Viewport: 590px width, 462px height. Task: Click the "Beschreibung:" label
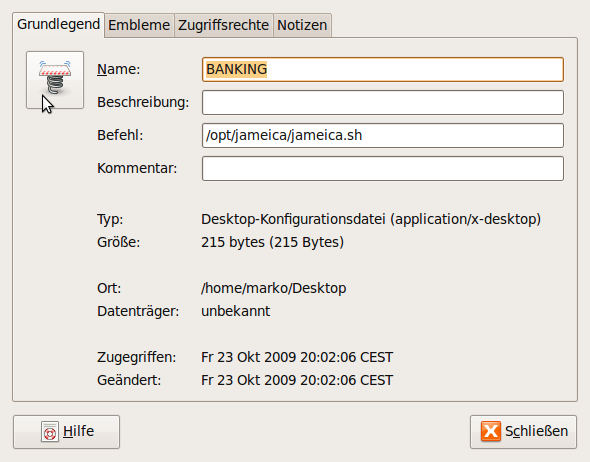tap(143, 102)
